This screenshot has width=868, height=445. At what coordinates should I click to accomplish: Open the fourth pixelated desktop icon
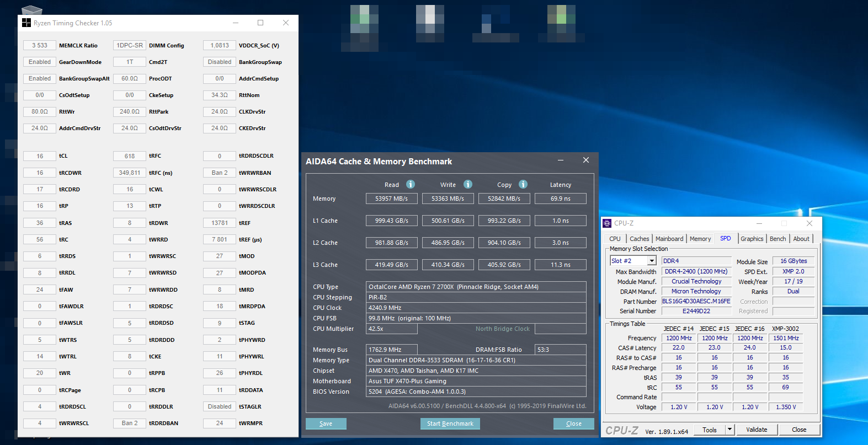tap(561, 23)
